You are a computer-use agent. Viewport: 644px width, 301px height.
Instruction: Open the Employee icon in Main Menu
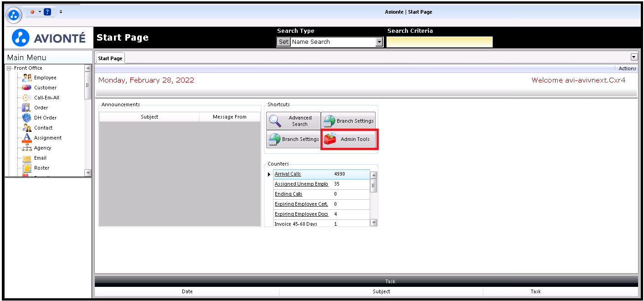click(x=27, y=78)
